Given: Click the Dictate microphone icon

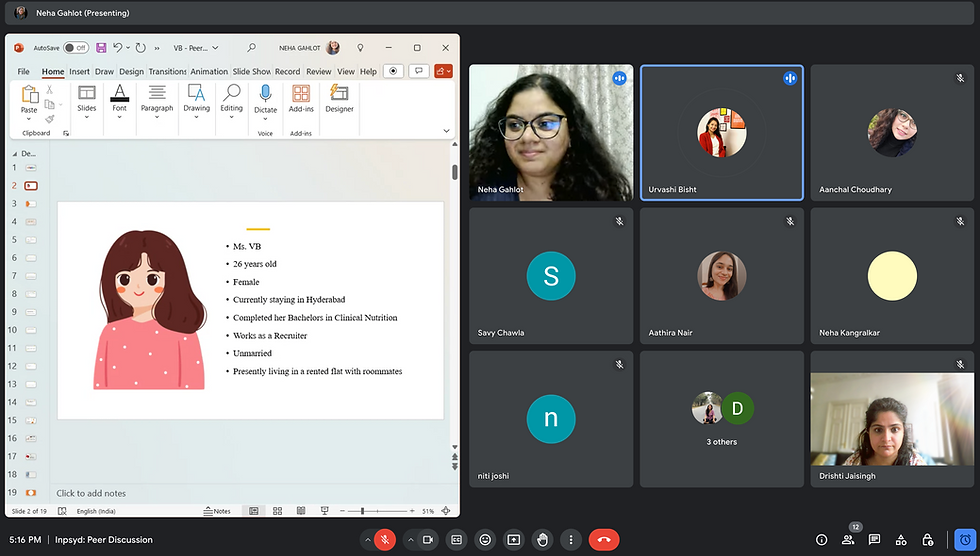Looking at the screenshot, I should pos(265,94).
